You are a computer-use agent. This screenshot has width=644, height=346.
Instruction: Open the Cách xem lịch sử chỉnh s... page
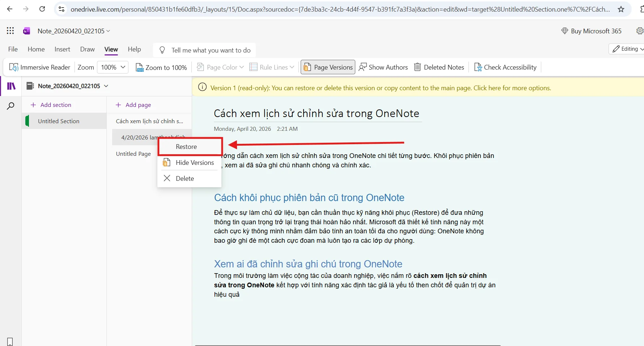point(149,121)
